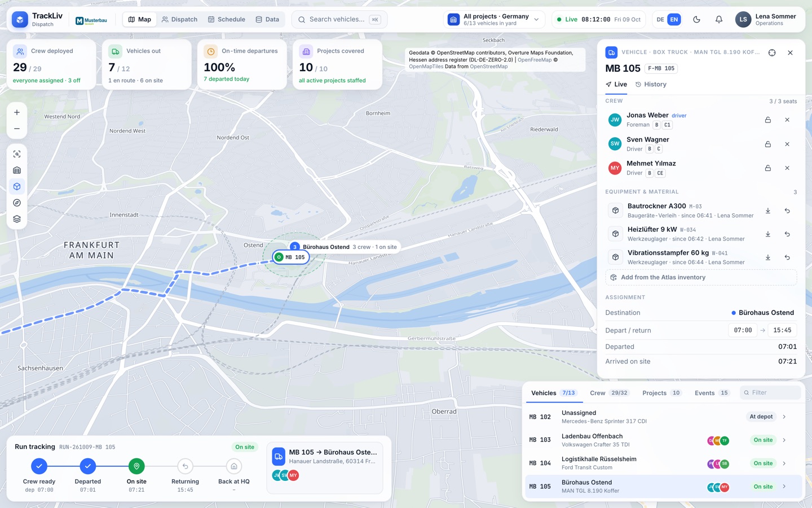The height and width of the screenshot is (508, 812).
Task: Click the Back at HQ step marker
Action: click(x=234, y=466)
